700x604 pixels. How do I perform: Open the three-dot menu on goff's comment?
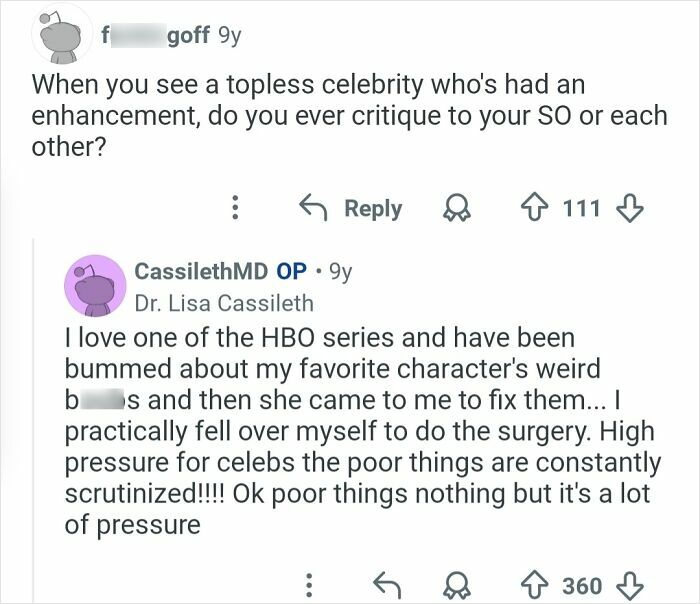tap(237, 208)
